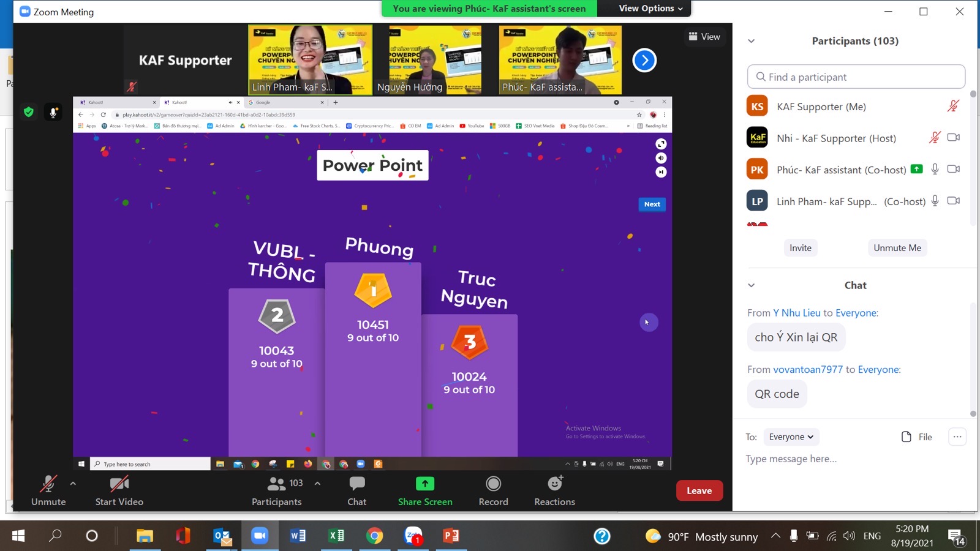Click the microphone speaking indicator icon
Viewport: 980px width, 551px height.
[x=53, y=112]
